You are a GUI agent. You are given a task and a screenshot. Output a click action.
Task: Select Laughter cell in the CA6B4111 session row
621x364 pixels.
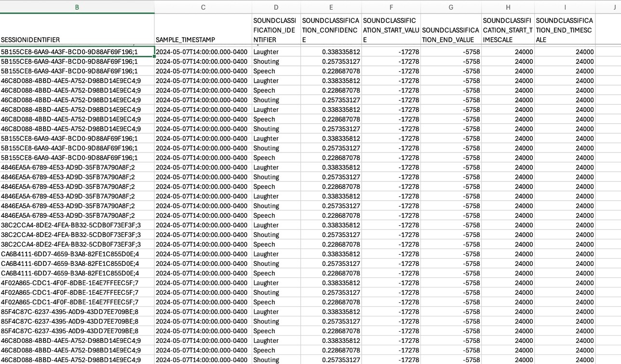click(276, 254)
